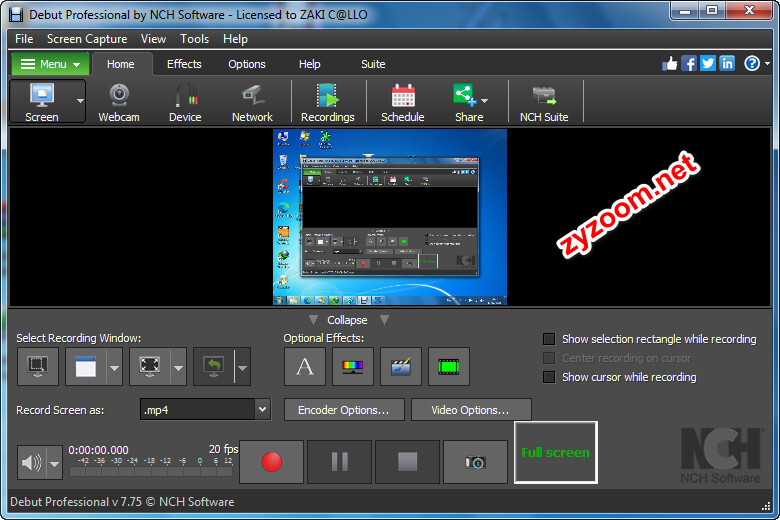Open the blue help question icon

pos(752,64)
